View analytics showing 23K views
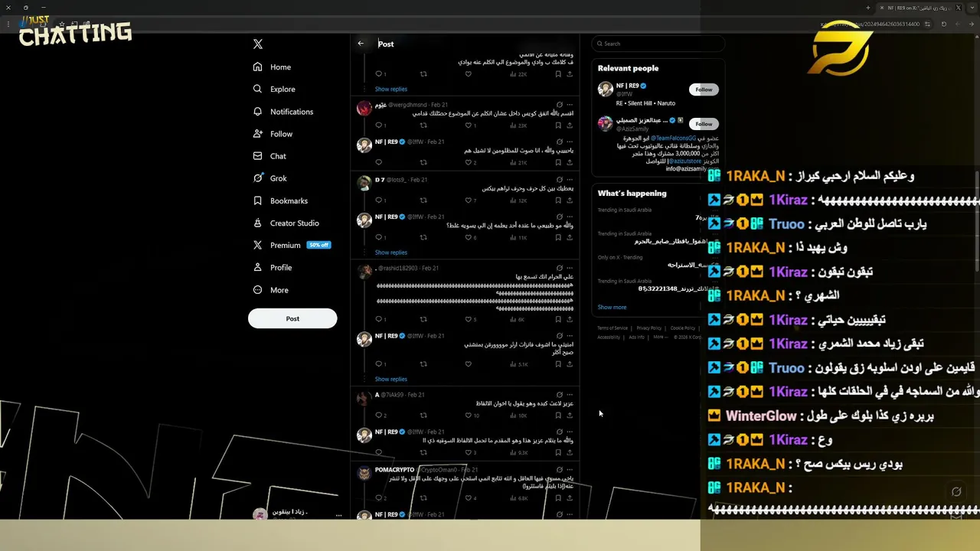 click(x=518, y=126)
